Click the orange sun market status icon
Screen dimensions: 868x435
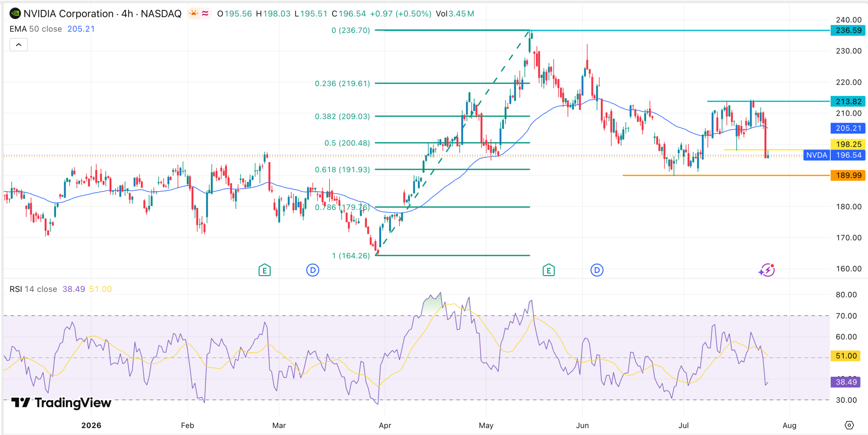(x=194, y=14)
